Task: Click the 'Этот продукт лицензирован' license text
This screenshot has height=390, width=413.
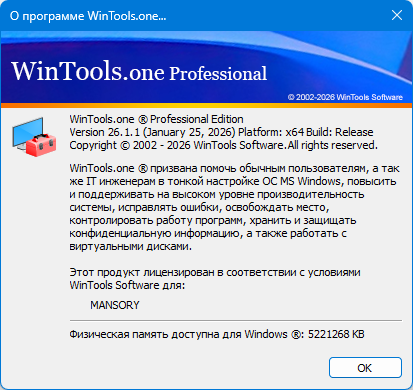Action: [215, 279]
